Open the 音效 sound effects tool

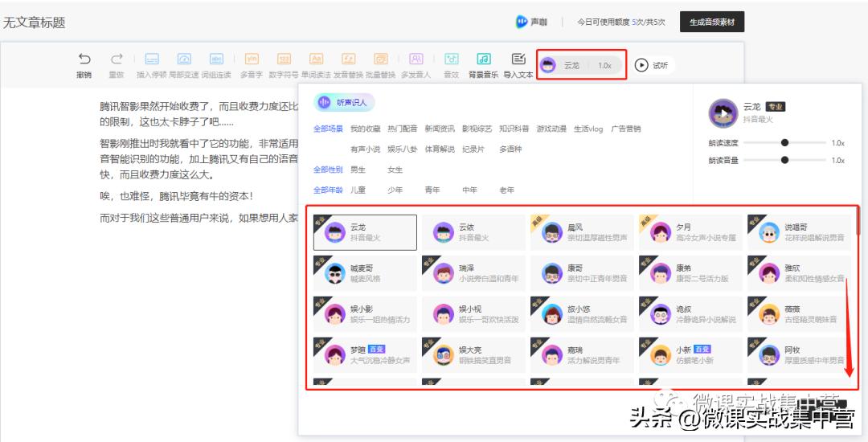pos(452,65)
